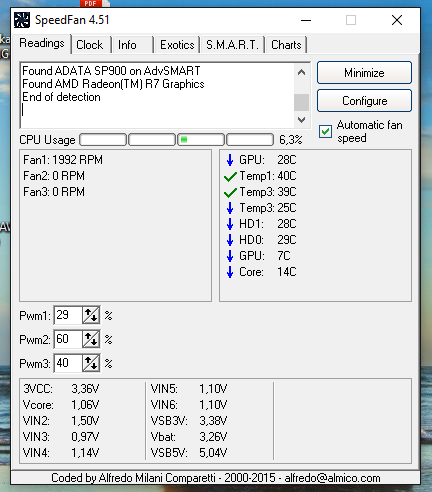Click blue down arrow next to Temp3 25C

pyautogui.click(x=230, y=208)
